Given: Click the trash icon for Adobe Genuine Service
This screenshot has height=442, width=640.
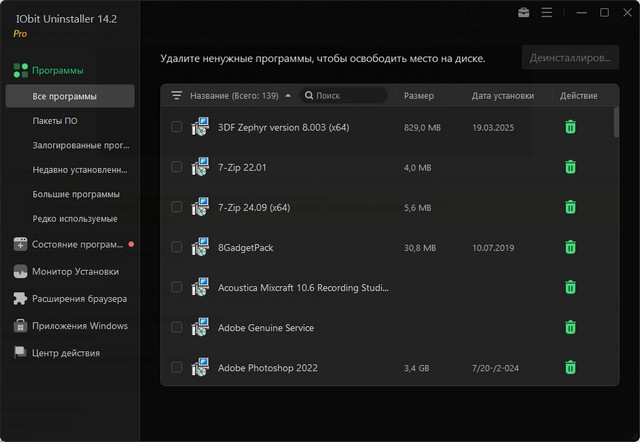Looking at the screenshot, I should [x=570, y=327].
